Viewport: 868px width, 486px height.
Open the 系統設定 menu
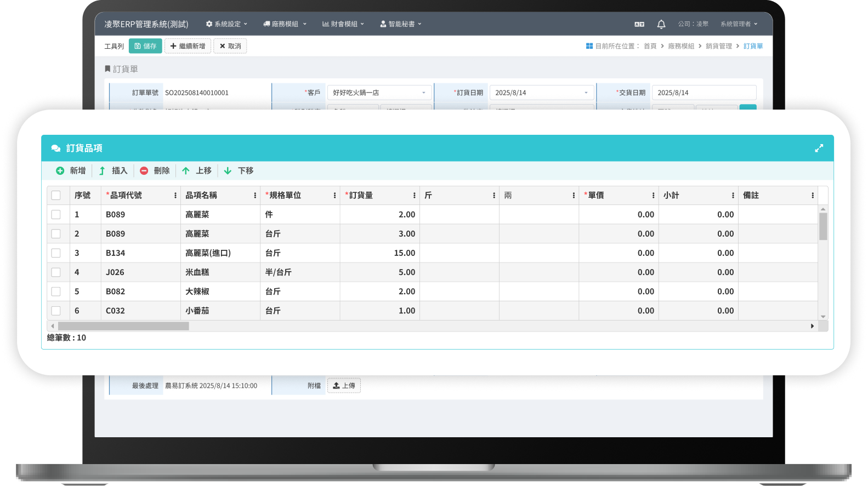tap(226, 24)
